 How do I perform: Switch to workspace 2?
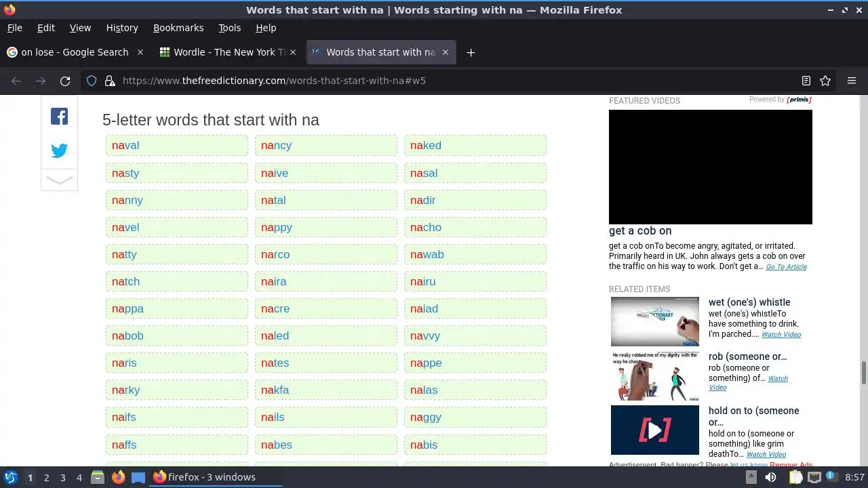[46, 477]
